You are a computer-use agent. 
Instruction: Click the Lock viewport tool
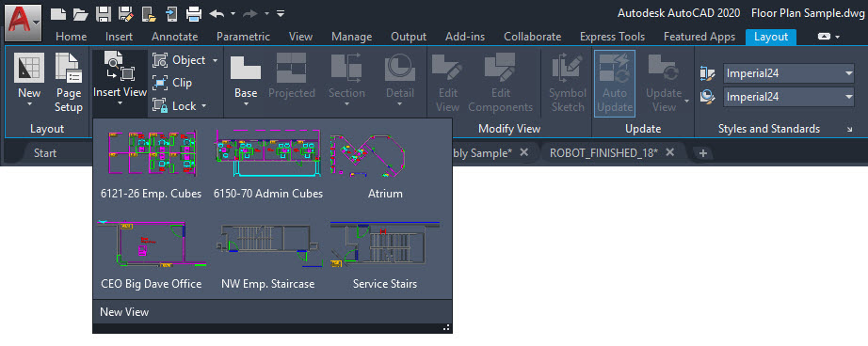coord(174,105)
